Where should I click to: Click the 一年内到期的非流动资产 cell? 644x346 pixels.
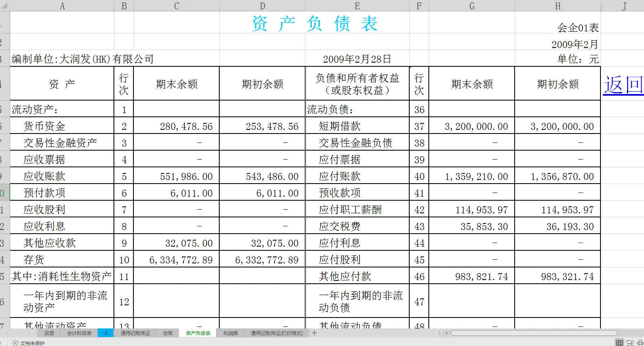(62, 301)
